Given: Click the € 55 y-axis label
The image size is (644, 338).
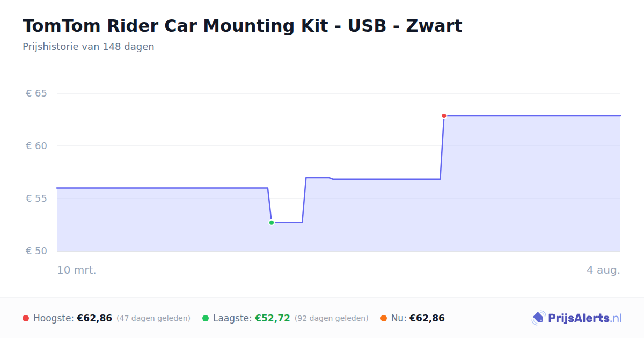Looking at the screenshot, I should click(x=36, y=199).
